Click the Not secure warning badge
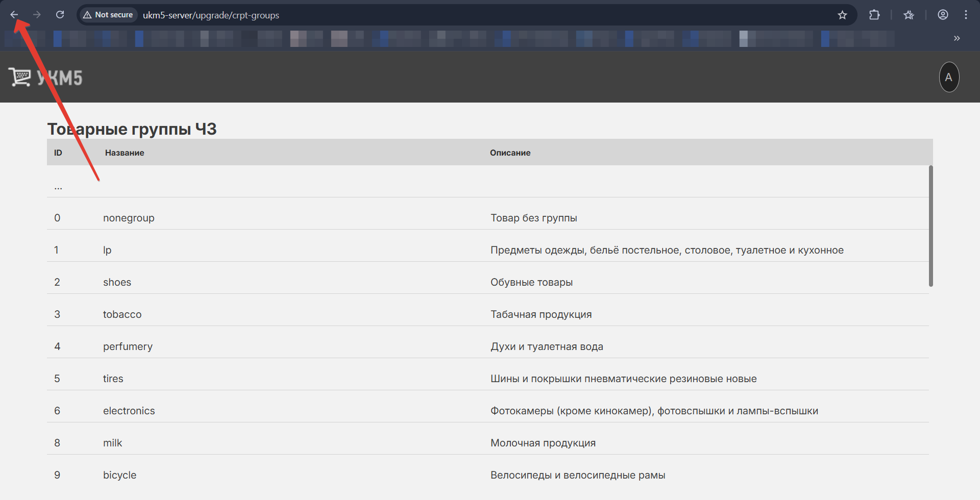This screenshot has width=980, height=500. tap(108, 15)
